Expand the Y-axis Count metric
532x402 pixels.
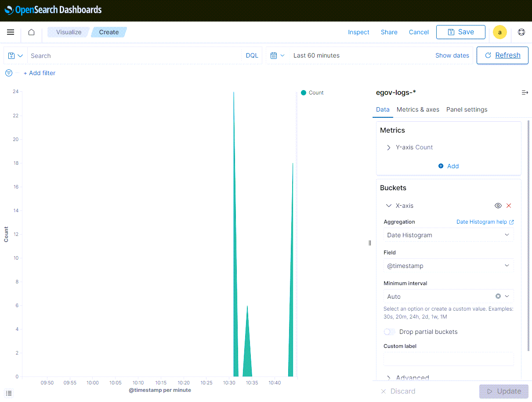(x=389, y=148)
